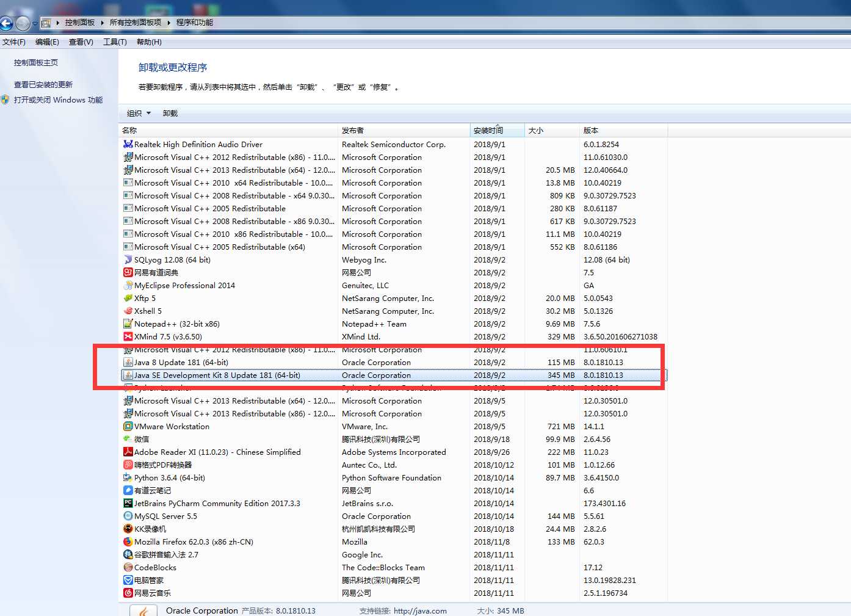The height and width of the screenshot is (616, 851).
Task: Click the Python 3.6.4 (64-bit) icon
Action: [128, 477]
